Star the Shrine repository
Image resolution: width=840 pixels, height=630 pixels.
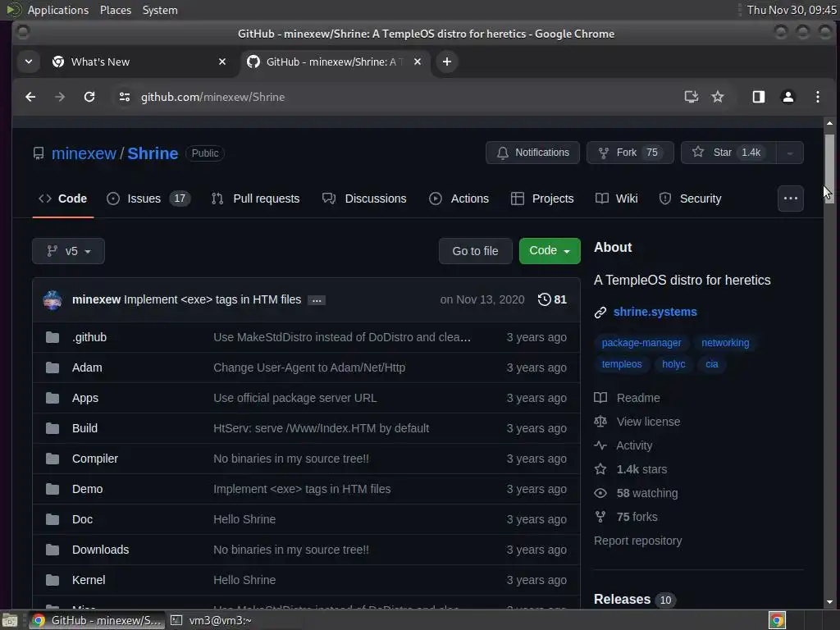tap(728, 153)
